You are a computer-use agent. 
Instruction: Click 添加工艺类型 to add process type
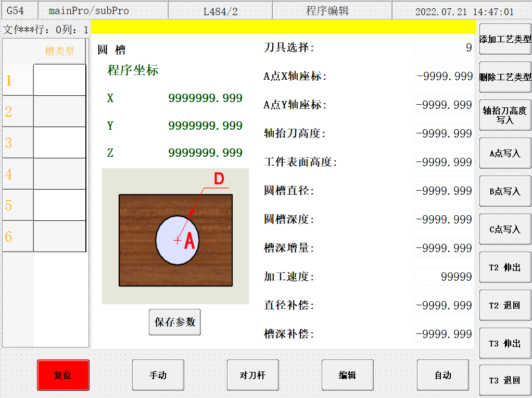tap(505, 39)
